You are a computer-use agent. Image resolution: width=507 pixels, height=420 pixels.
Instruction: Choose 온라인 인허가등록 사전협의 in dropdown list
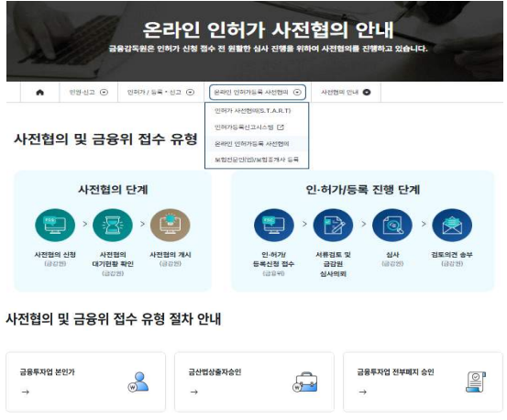(x=251, y=144)
